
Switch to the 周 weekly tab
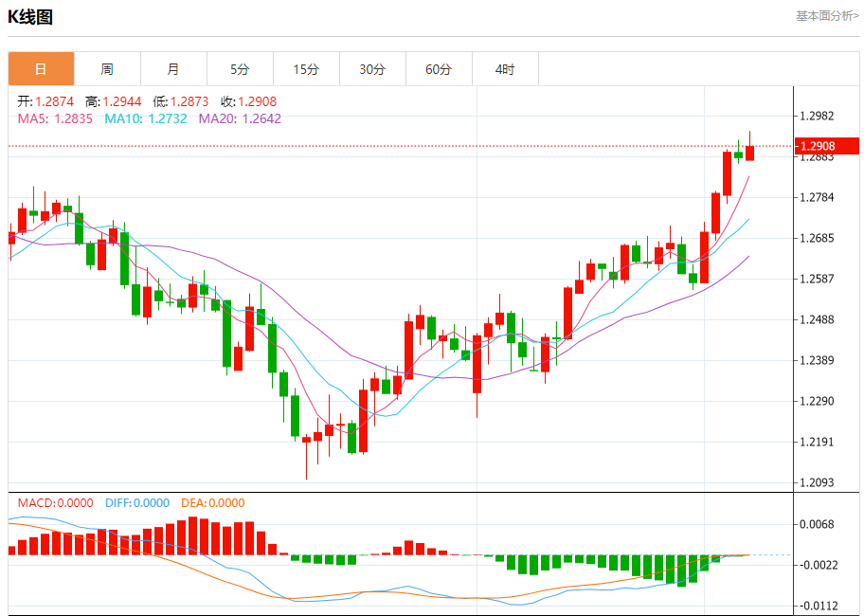tap(107, 69)
